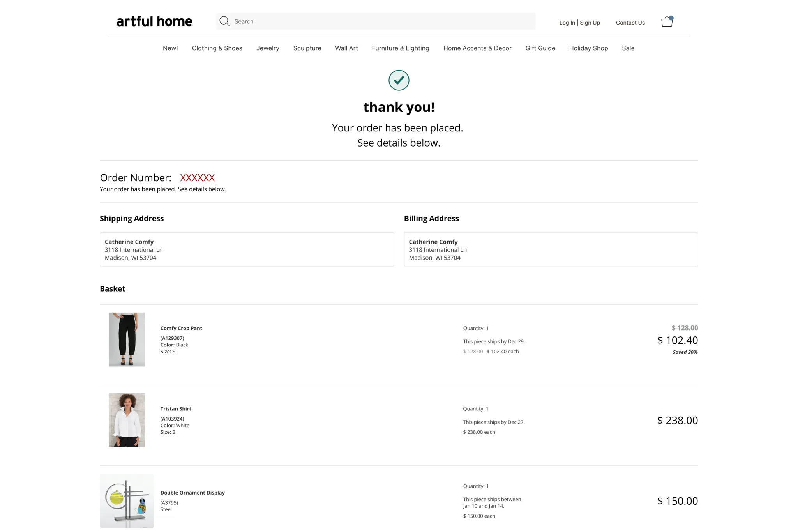Viewport: 798px width, 532px height.
Task: Click the artful home logo
Action: 154,21
